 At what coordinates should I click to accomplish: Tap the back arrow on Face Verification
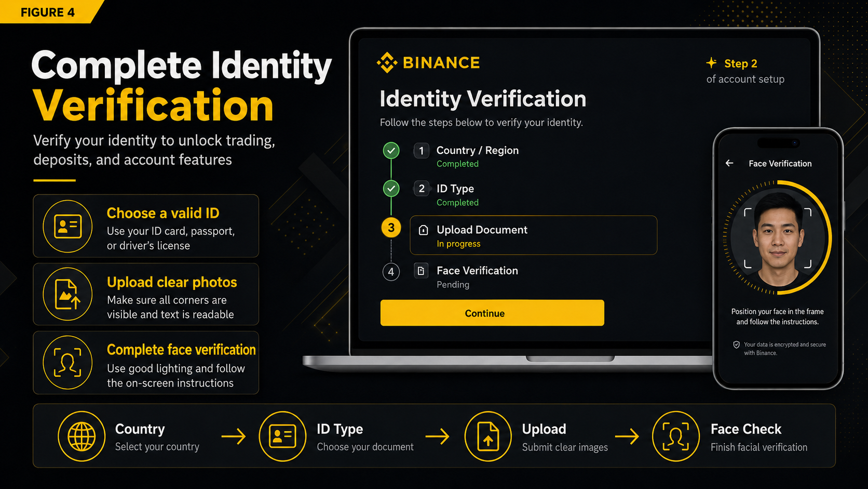pyautogui.click(x=729, y=163)
